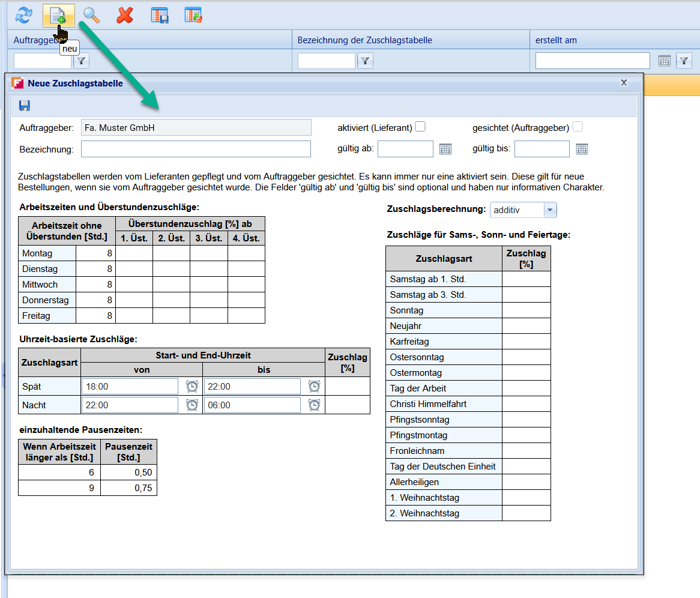Close the 'Neue Zuschlagstabelle' dialog

pos(624,83)
